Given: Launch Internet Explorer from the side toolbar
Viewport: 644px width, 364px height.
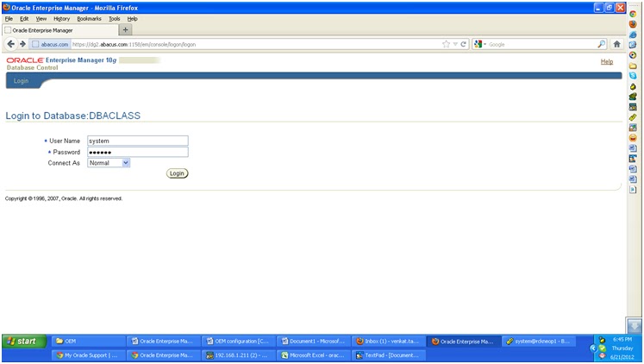Looking at the screenshot, I should [633, 35].
